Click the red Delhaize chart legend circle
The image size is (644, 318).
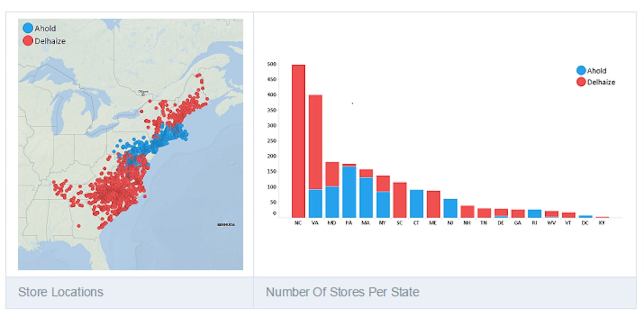coord(581,82)
